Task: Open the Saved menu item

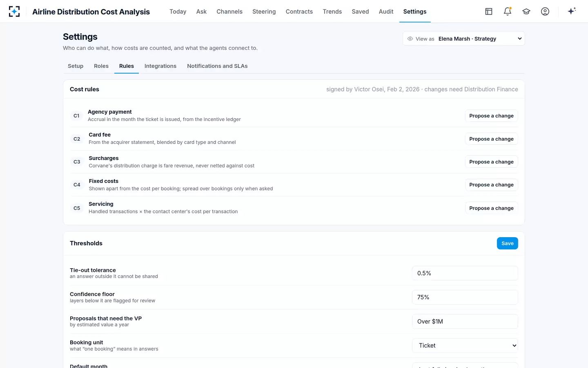Action: point(360,11)
